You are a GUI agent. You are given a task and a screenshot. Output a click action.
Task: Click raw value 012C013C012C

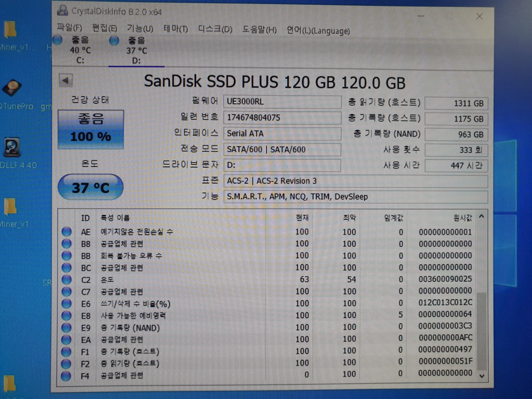[x=445, y=302]
